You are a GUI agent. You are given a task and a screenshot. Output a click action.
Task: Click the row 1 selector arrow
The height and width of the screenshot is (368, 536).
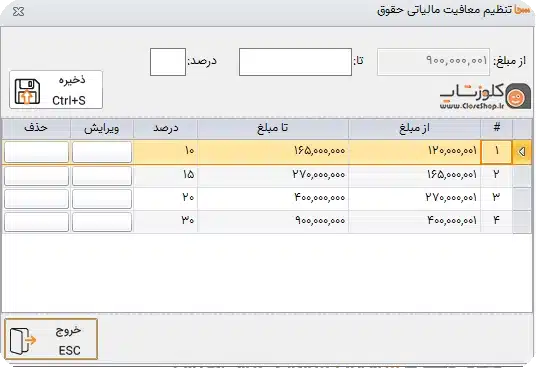coord(522,152)
